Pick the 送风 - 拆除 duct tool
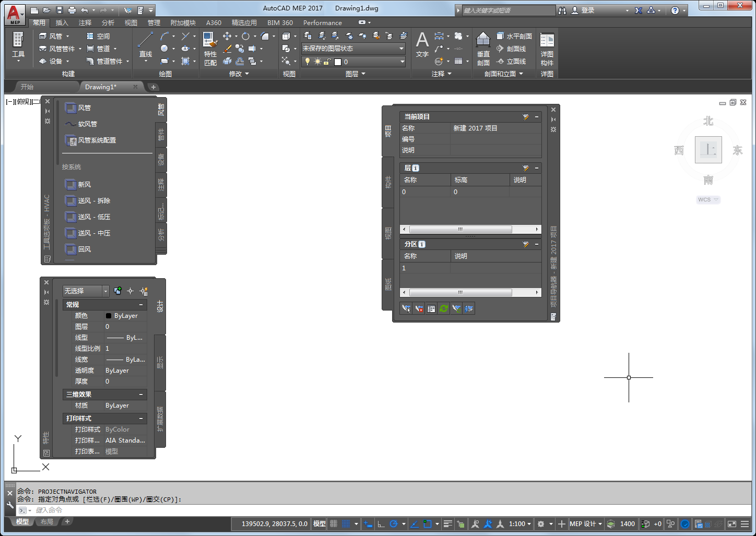Screen dimensions: 756x536 point(87,201)
